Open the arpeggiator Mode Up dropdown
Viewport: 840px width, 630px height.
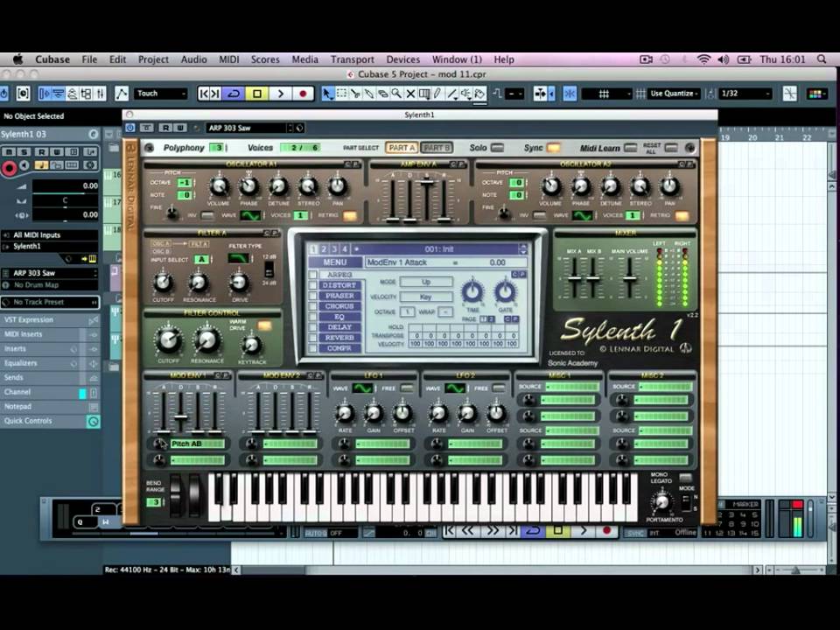click(426, 282)
